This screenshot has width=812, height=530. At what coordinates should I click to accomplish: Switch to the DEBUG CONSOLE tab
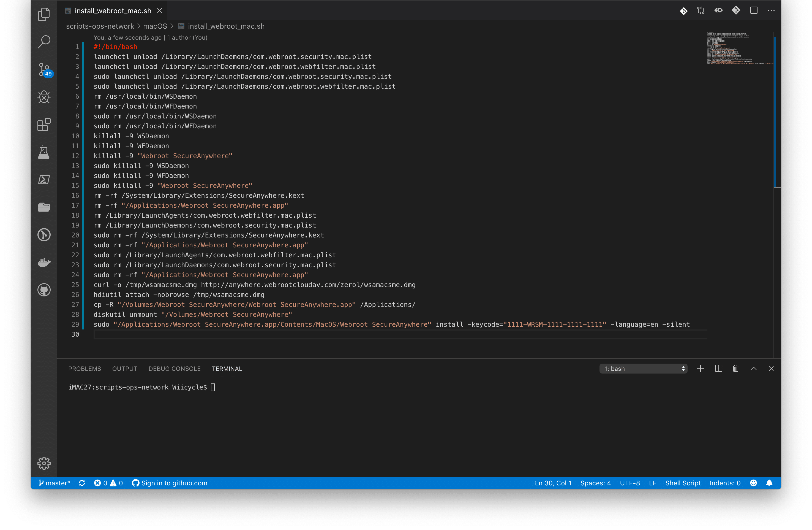point(175,369)
